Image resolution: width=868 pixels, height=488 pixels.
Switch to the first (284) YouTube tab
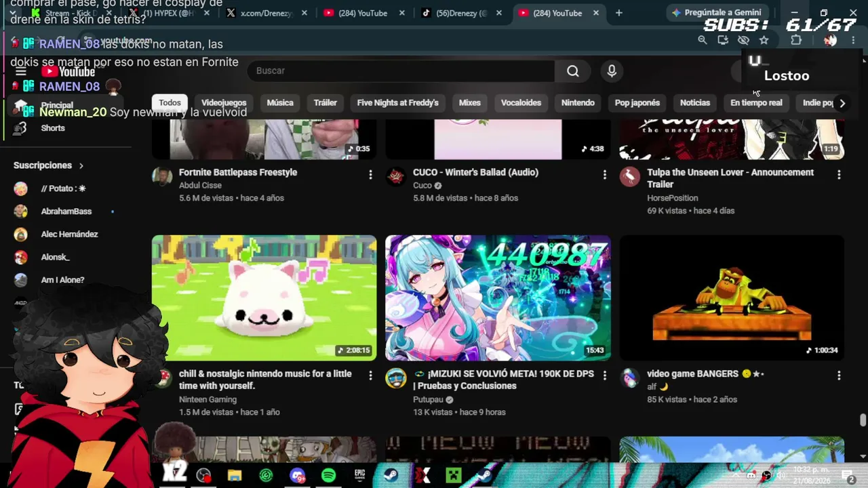click(x=365, y=13)
